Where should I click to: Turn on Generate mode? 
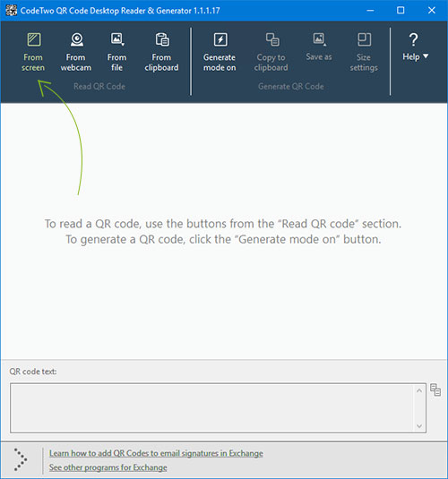(220, 52)
